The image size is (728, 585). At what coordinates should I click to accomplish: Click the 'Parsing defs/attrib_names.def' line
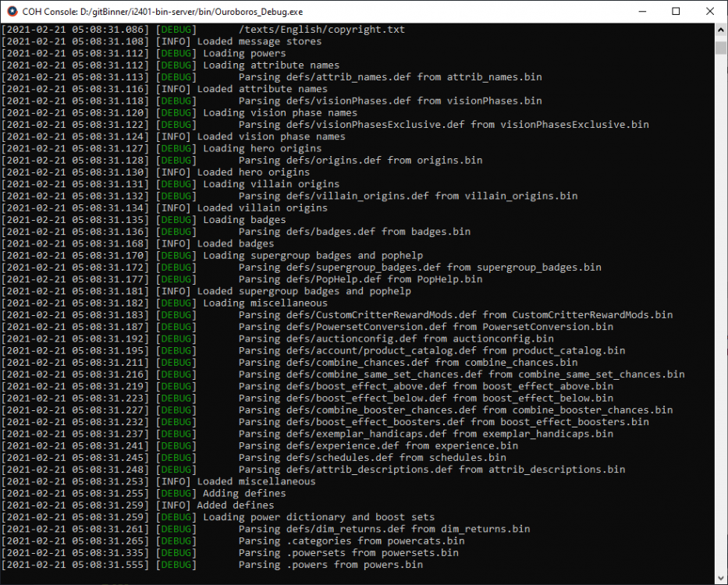[x=390, y=77]
